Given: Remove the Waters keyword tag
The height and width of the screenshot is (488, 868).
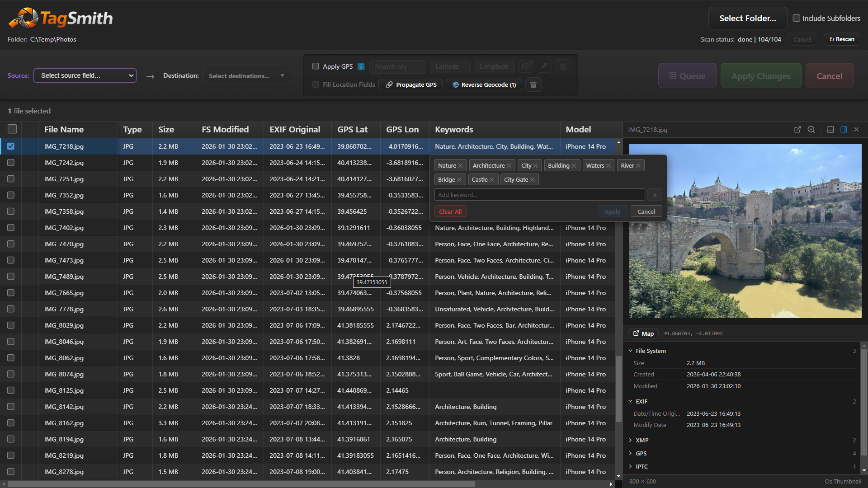Looking at the screenshot, I should (x=608, y=166).
